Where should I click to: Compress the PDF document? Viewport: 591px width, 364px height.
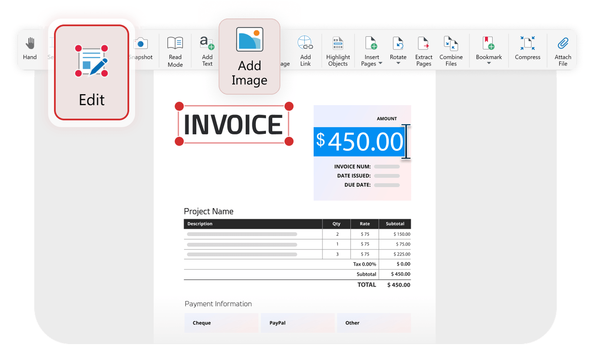click(527, 49)
